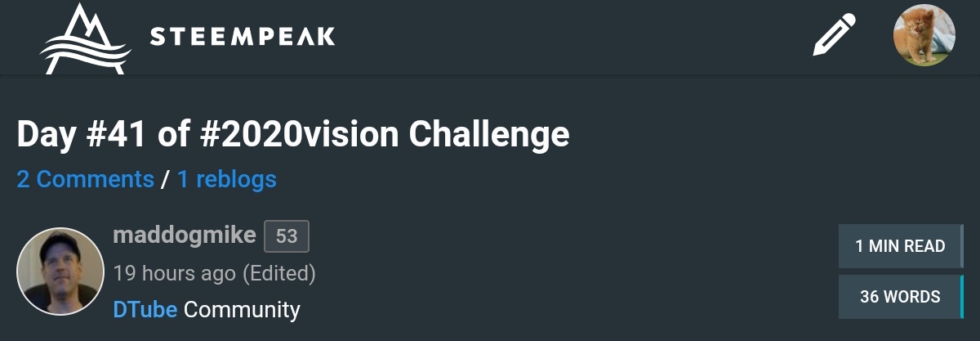Open the maddogmike username link
The image size is (980, 341).
(x=184, y=236)
